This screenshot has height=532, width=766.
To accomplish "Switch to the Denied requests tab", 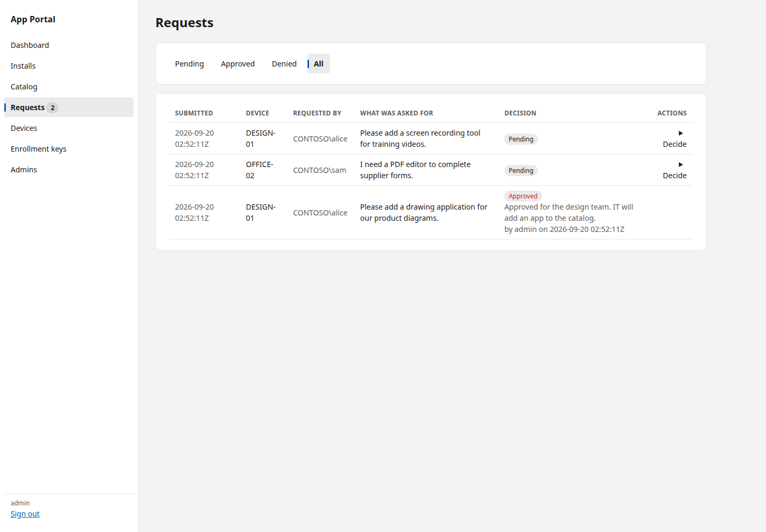I will click(x=284, y=64).
